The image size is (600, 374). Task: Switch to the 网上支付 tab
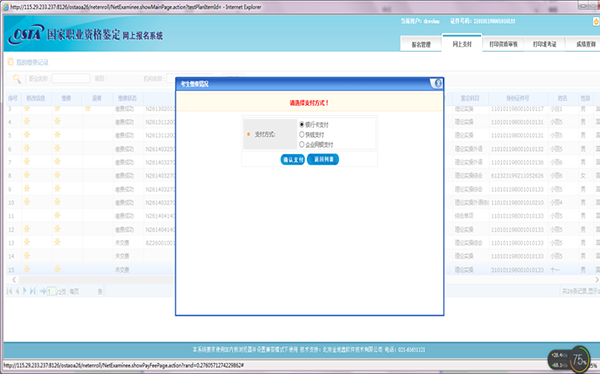click(x=462, y=44)
